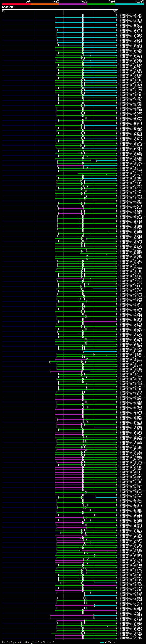This screenshot has width=146, height=644.
Task: Select the UniRef100_C4F4B0 label
Action: [131, 638]
